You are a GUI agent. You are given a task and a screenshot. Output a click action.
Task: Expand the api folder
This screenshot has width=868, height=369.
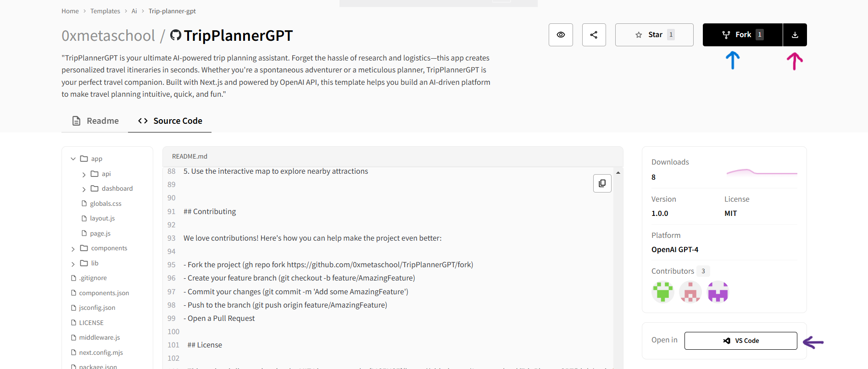pyautogui.click(x=84, y=174)
